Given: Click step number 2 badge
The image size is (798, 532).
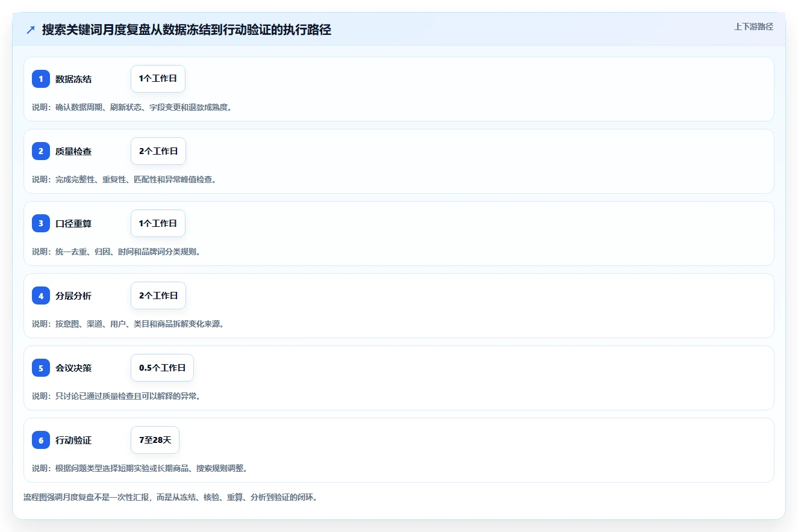Looking at the screenshot, I should pyautogui.click(x=41, y=151).
